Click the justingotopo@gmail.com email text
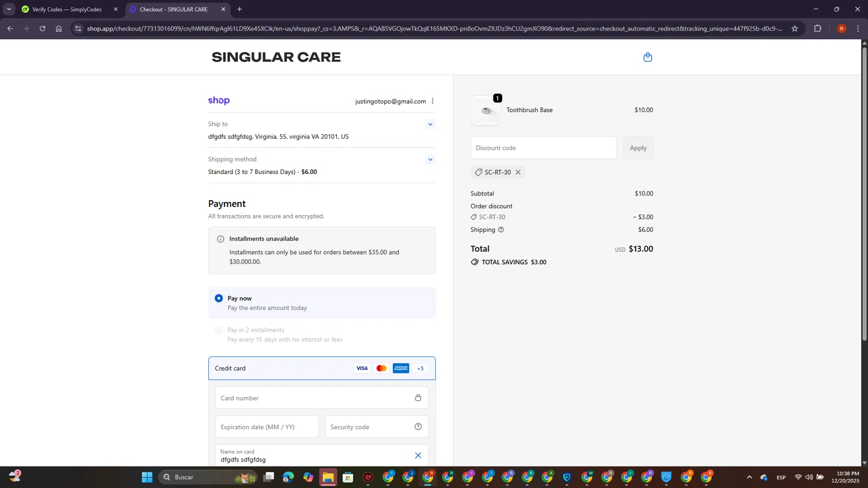Image resolution: width=868 pixels, height=488 pixels. pyautogui.click(x=391, y=101)
